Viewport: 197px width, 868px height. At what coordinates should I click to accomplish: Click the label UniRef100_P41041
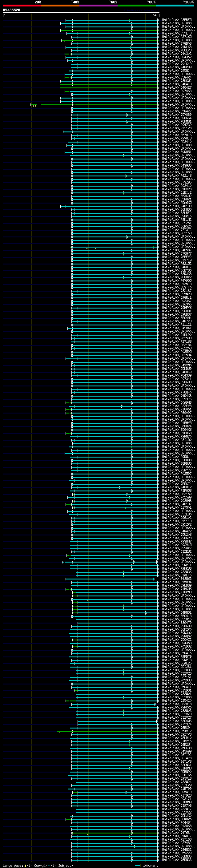176,328
